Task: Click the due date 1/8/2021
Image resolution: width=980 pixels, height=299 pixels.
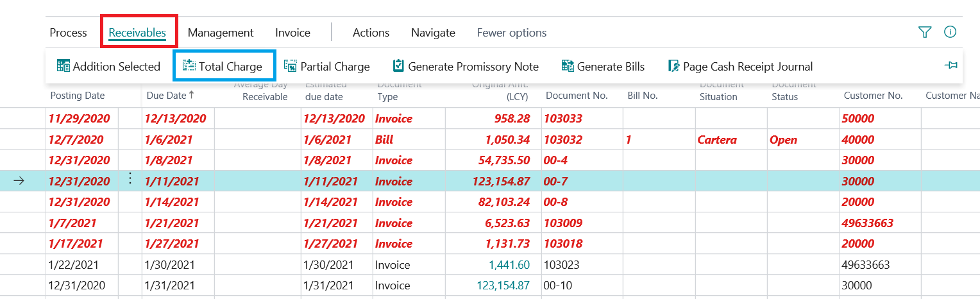Action: click(x=169, y=160)
